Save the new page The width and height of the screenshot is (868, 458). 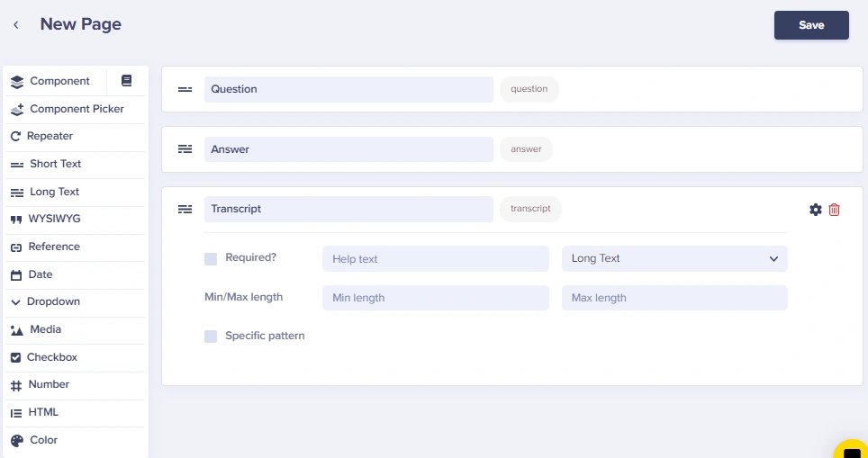click(811, 25)
